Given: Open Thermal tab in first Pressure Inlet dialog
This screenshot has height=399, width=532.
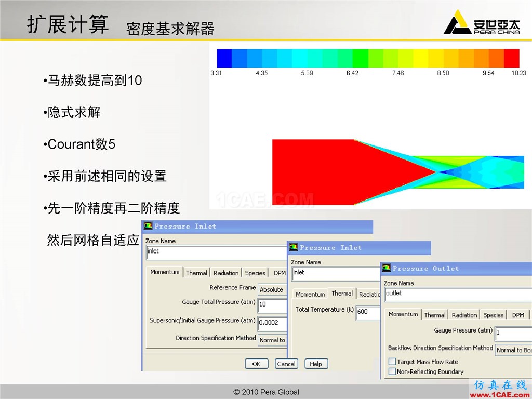Looking at the screenshot, I should click(196, 273).
